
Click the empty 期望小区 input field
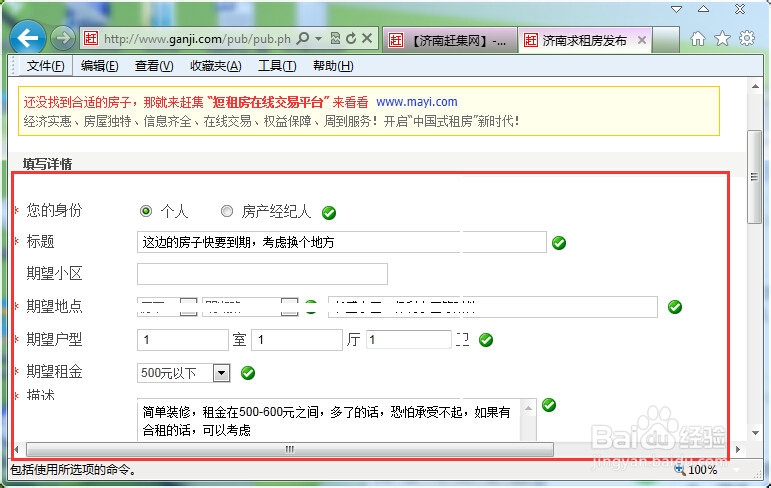[262, 274]
